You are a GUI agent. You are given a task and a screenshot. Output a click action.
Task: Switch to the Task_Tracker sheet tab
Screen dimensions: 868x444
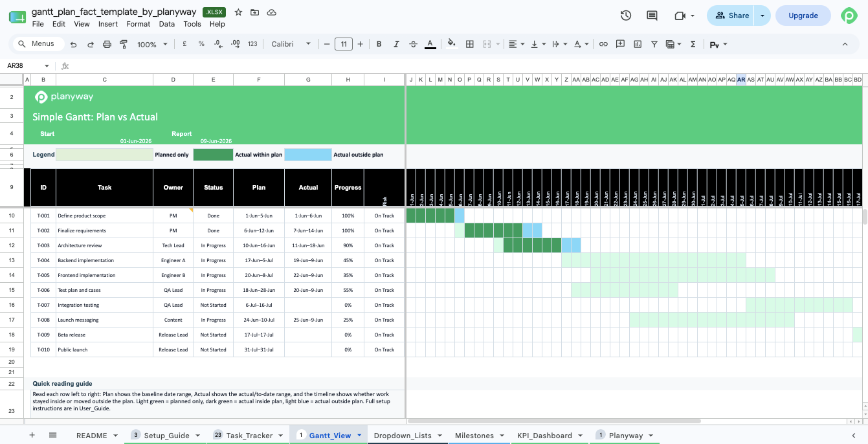point(249,436)
